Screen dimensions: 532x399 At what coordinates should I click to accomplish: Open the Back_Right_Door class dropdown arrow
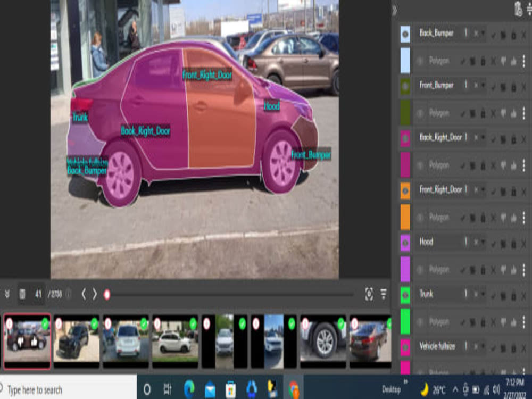[483, 137]
